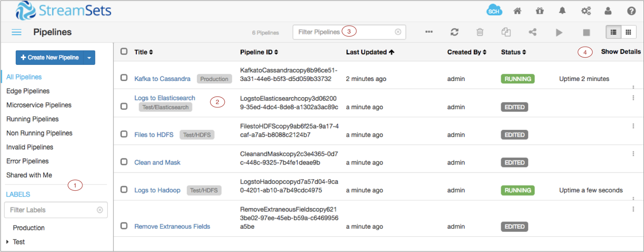Click Test/HDFS tag on Logs to Hadoop
The width and height of the screenshot is (644, 252).
pos(204,190)
